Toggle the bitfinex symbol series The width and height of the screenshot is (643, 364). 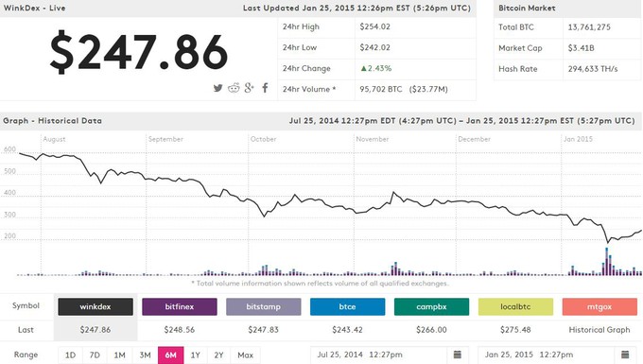click(180, 306)
